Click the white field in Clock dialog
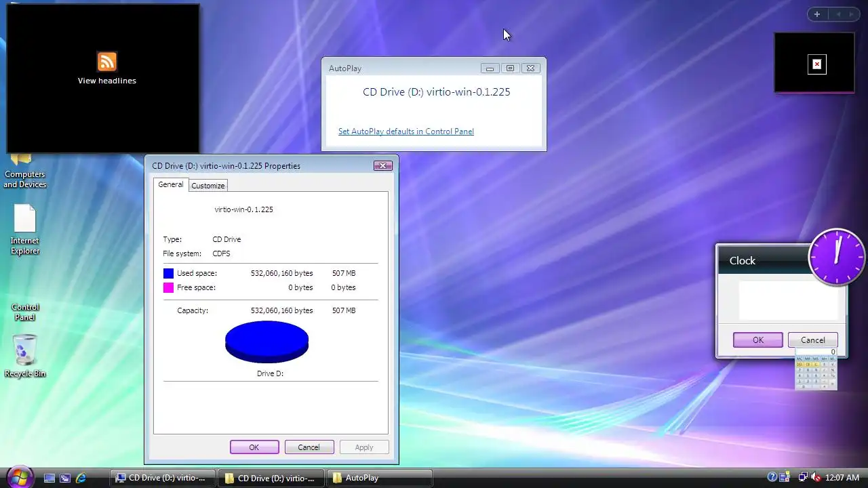The height and width of the screenshot is (488, 868). (x=789, y=301)
